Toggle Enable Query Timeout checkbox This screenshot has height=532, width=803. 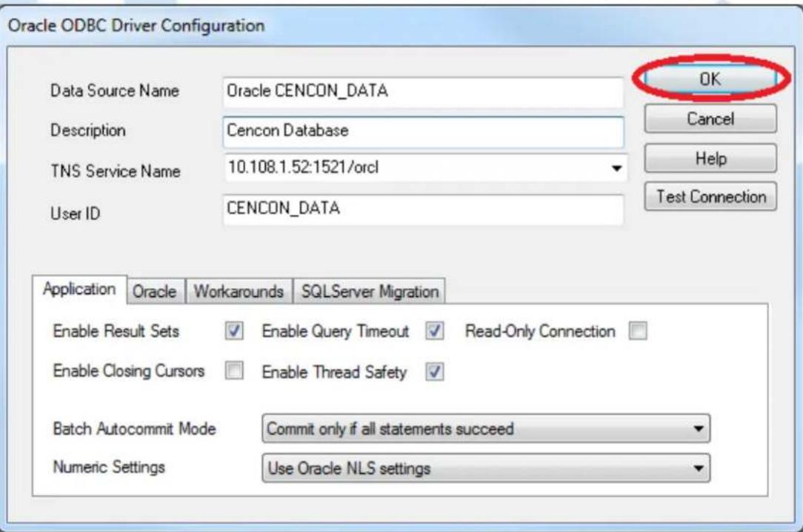pyautogui.click(x=435, y=330)
